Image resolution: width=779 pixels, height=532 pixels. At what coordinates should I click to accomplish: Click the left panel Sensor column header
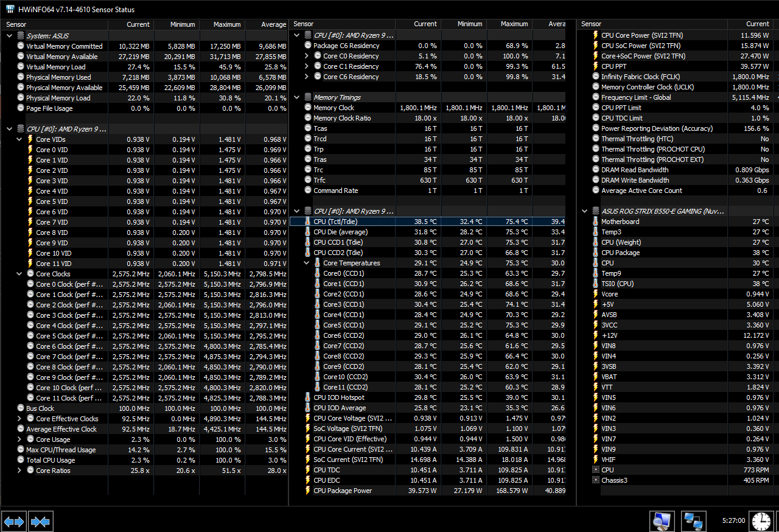[55, 24]
